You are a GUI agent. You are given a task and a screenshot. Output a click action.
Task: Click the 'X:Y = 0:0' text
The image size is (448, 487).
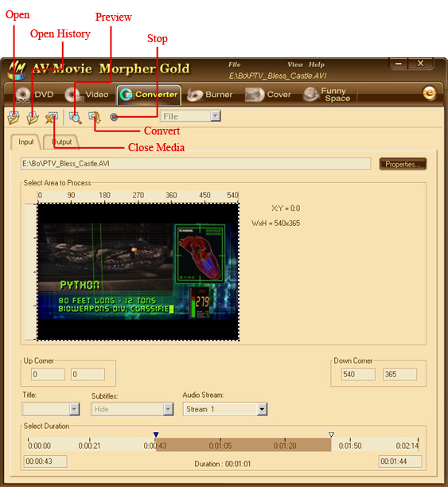(x=286, y=208)
